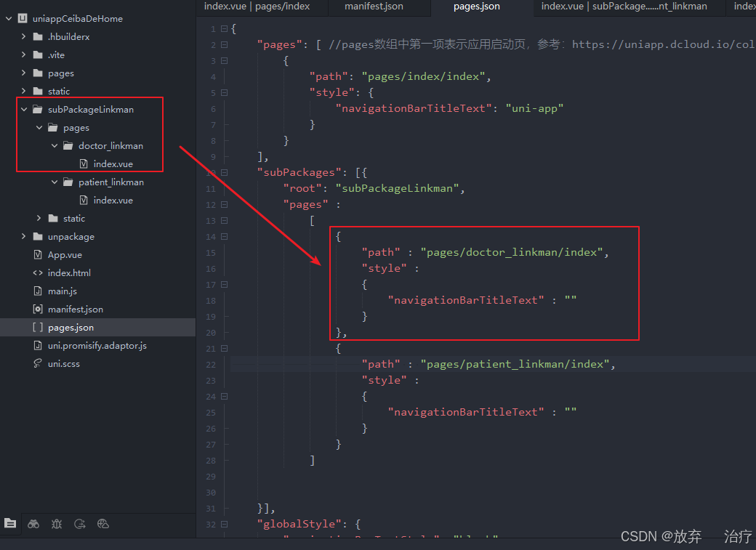Open uni.scss from the file tree
This screenshot has width=756, height=550.
pyautogui.click(x=64, y=364)
